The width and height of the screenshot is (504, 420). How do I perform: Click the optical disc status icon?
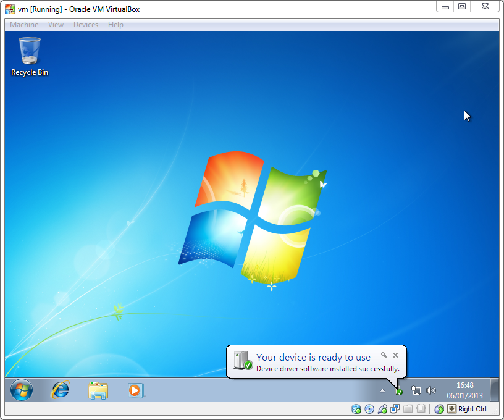point(369,409)
